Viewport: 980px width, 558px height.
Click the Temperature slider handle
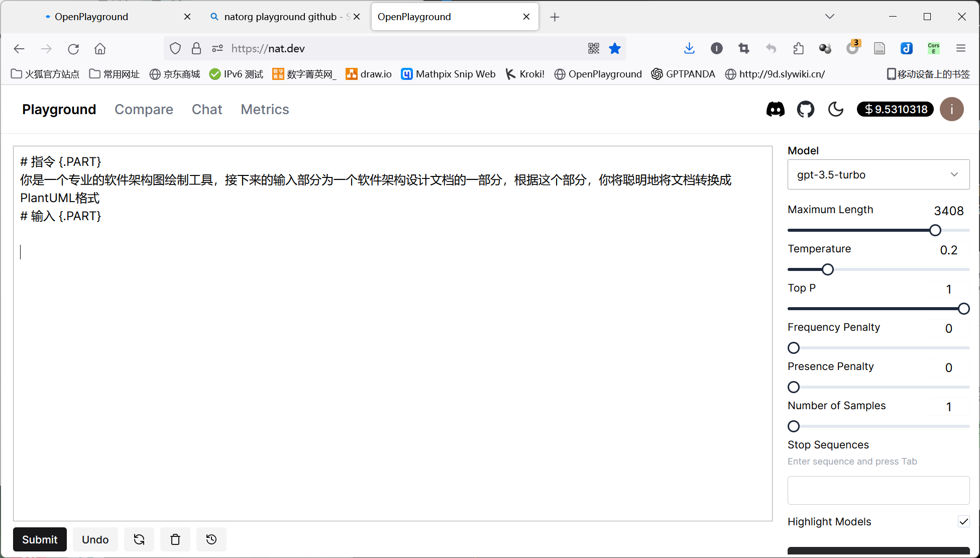coord(827,269)
